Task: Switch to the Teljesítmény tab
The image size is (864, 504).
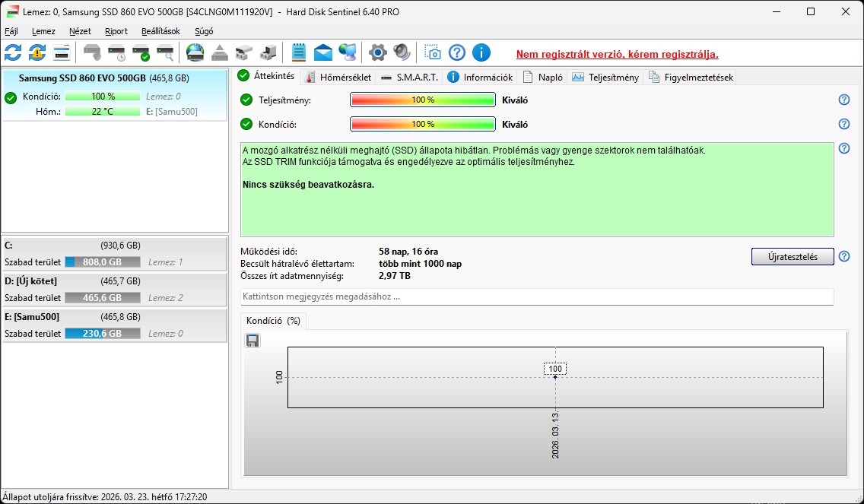Action: pos(605,77)
